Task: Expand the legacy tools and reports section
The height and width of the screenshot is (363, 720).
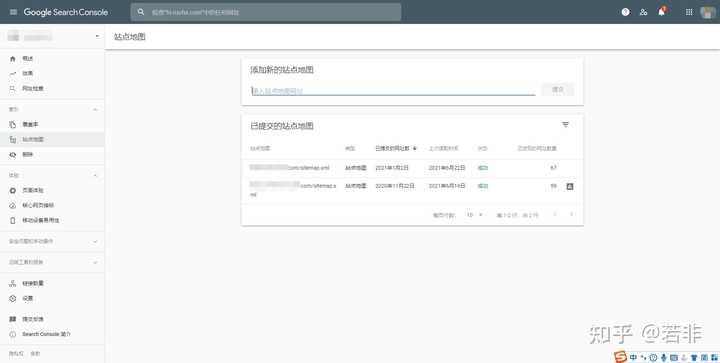Action: (52, 262)
